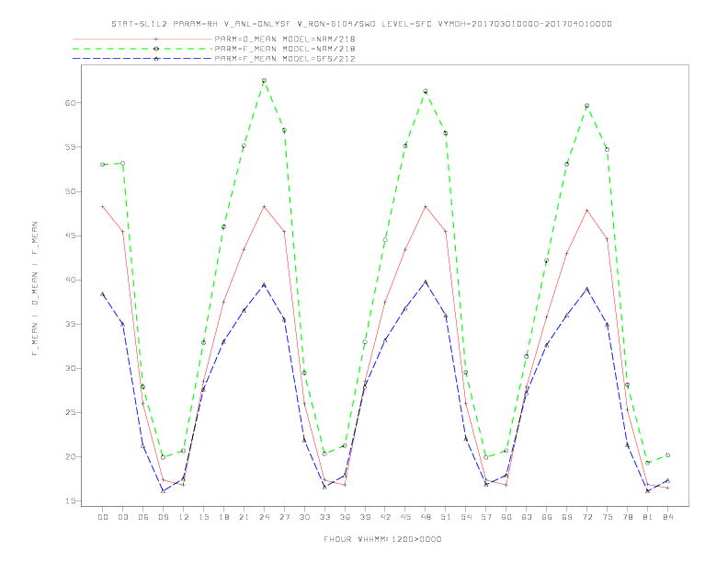Click green circle marker at hour 24 peak
Screen dimensions: 728x563
coord(264,81)
